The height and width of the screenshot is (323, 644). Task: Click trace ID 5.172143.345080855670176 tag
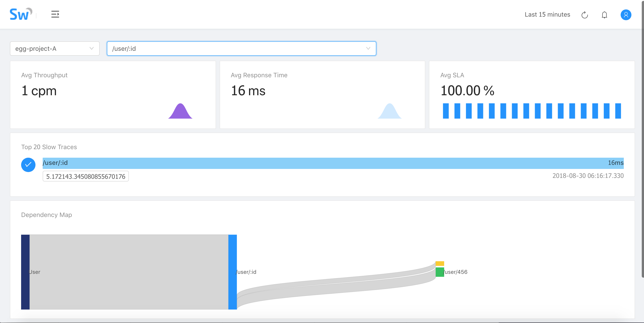tap(86, 176)
